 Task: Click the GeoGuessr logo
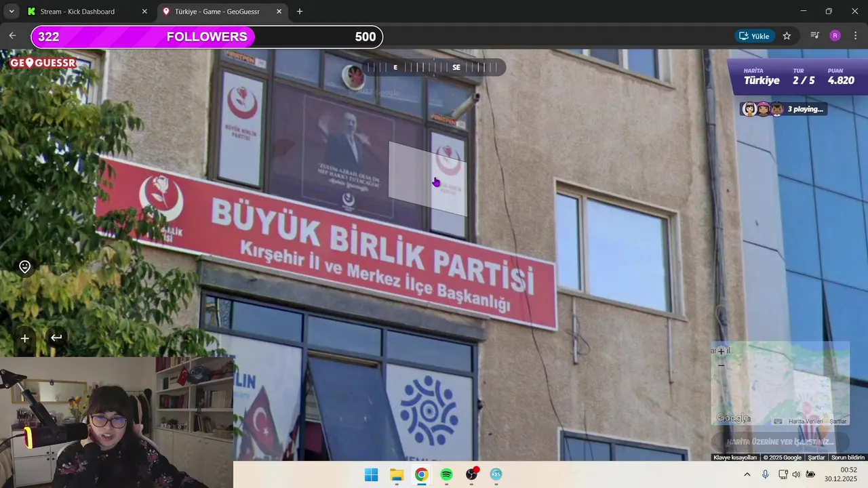(x=43, y=63)
